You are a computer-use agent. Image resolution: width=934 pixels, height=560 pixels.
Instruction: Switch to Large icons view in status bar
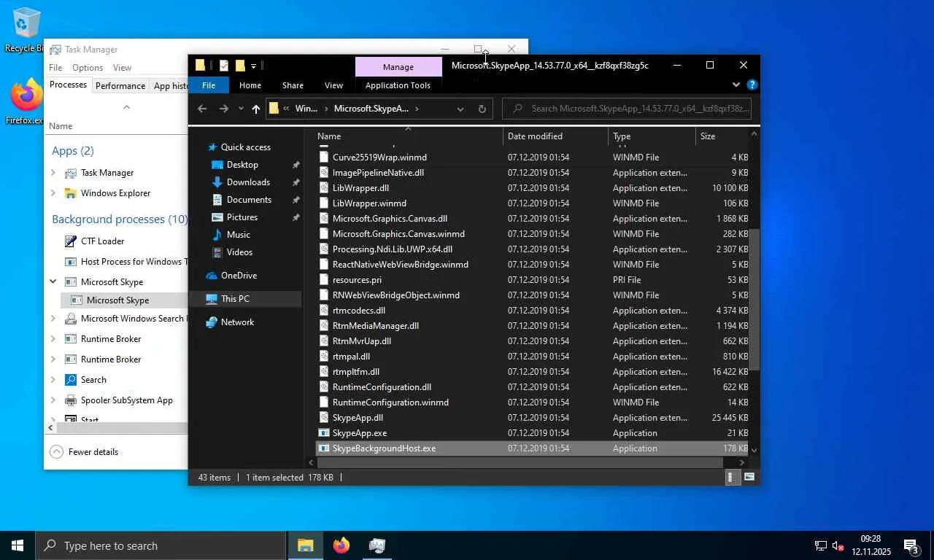tap(749, 477)
